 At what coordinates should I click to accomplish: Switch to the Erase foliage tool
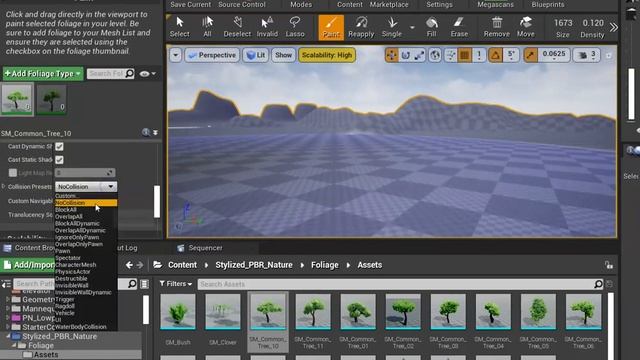(x=459, y=27)
